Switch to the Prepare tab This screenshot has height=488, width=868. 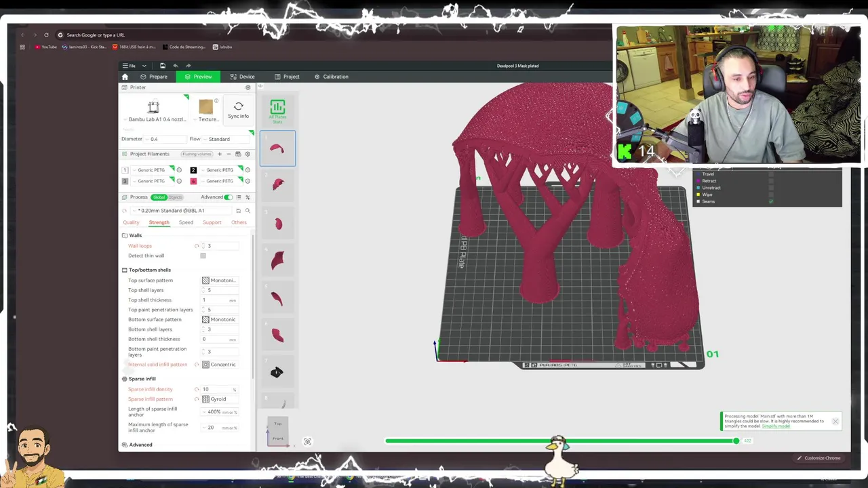pos(154,77)
